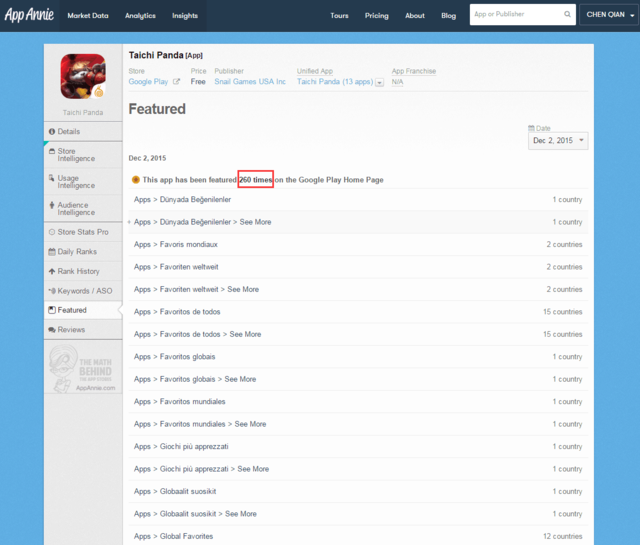This screenshot has width=640, height=545.
Task: Click the Rank History arrow icon
Action: [x=52, y=271]
